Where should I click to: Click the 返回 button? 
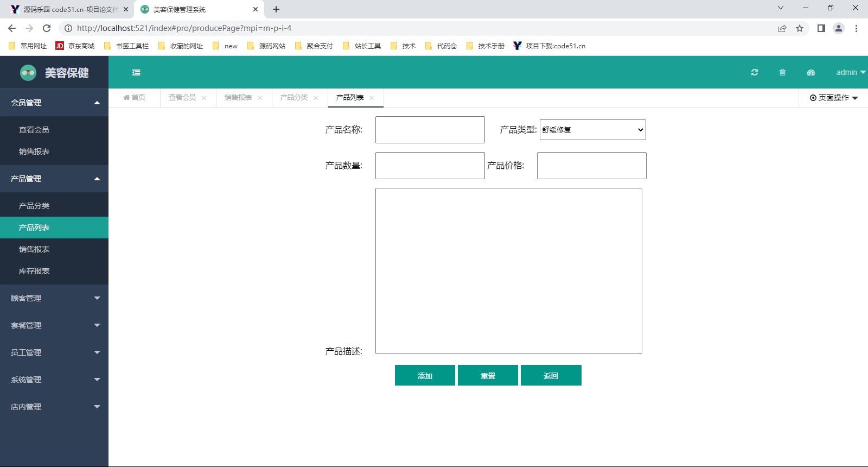pos(551,375)
